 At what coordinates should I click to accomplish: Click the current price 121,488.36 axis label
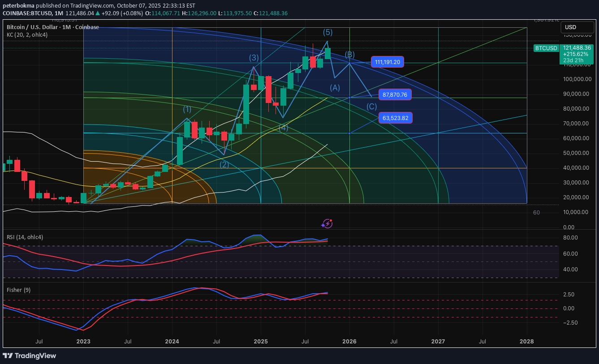577,47
